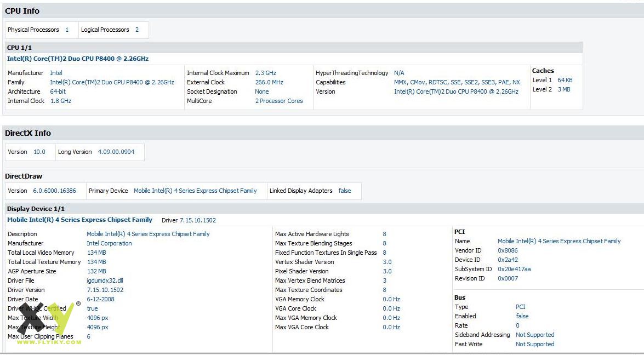Select Max VGA Memory Clock value "0.0 Hz"
This screenshot has width=644, height=355.
(x=391, y=318)
